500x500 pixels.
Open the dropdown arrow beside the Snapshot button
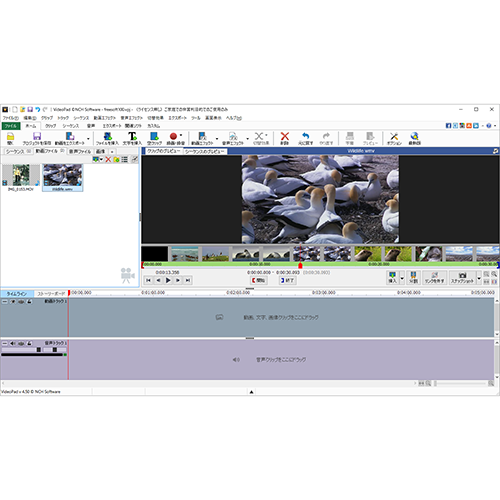[x=479, y=277]
